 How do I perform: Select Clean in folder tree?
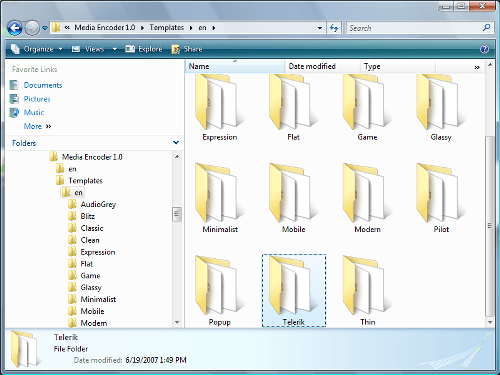point(90,240)
